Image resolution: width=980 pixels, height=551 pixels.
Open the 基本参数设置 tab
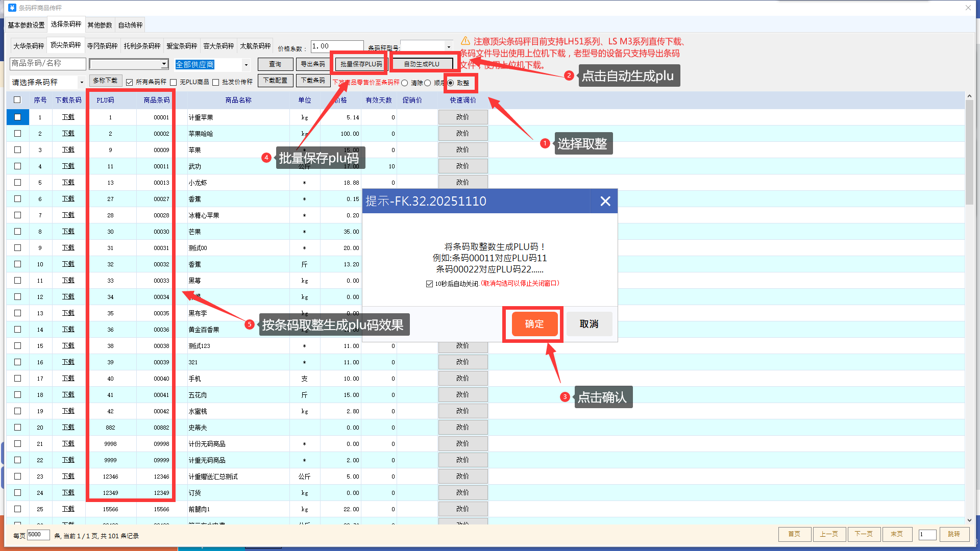coord(26,25)
